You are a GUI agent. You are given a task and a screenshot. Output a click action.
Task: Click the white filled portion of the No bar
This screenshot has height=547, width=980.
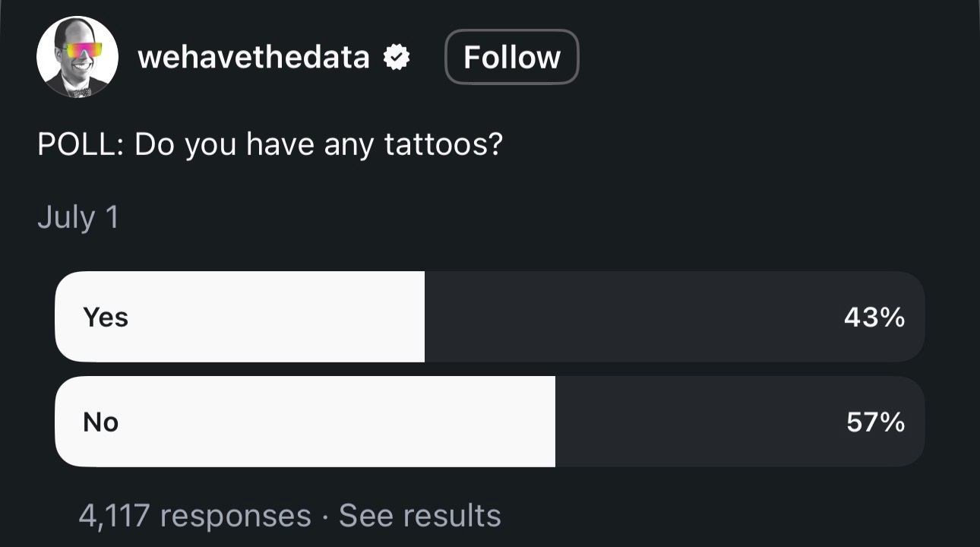click(305, 422)
